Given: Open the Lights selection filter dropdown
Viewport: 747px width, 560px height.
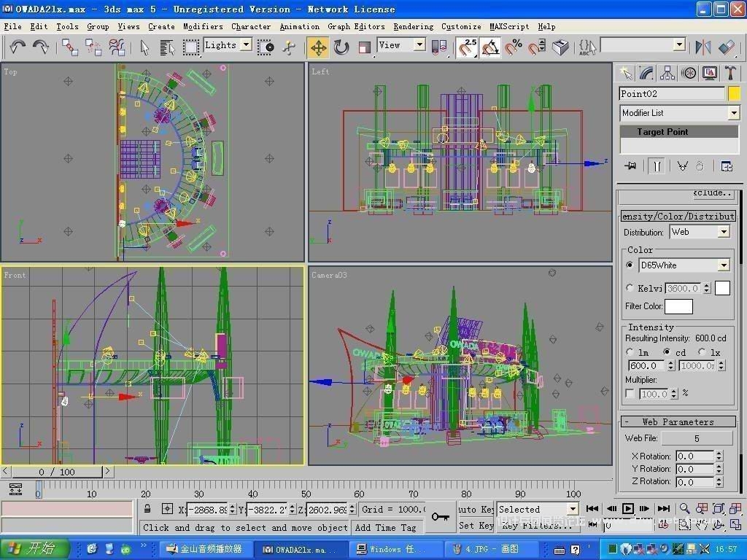Looking at the screenshot, I should [247, 44].
